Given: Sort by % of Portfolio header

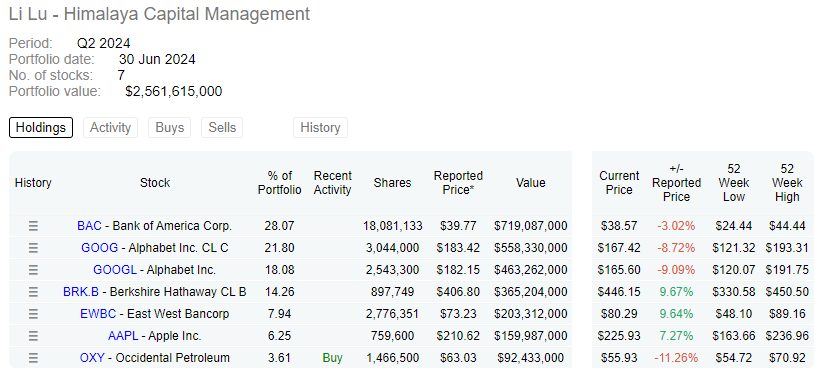Looking at the screenshot, I should click(x=280, y=183).
